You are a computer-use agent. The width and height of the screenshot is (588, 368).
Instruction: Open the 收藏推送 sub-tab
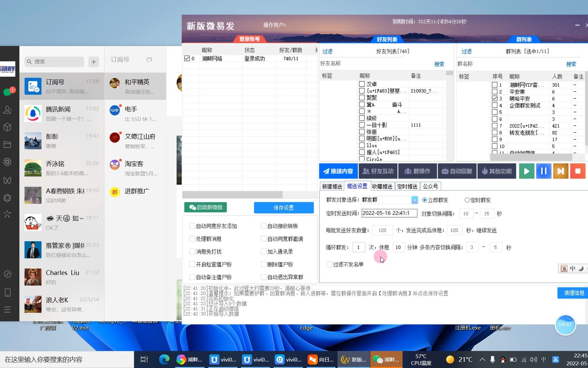[x=382, y=186]
